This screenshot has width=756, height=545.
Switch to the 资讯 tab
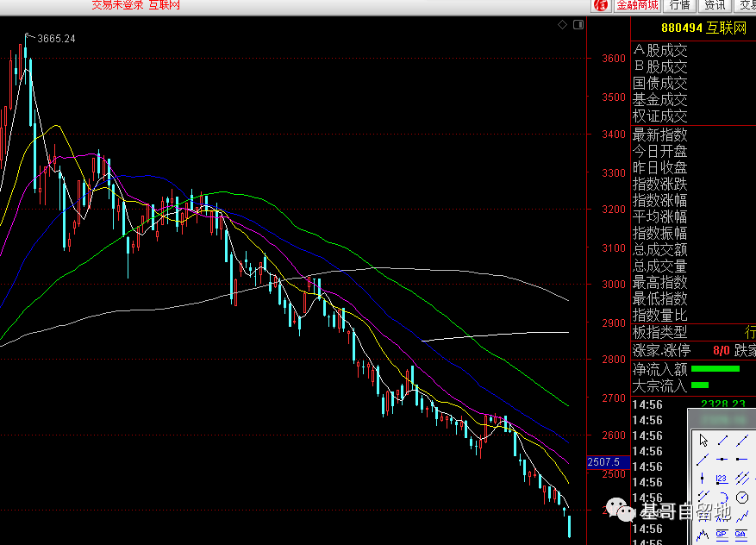(715, 5)
